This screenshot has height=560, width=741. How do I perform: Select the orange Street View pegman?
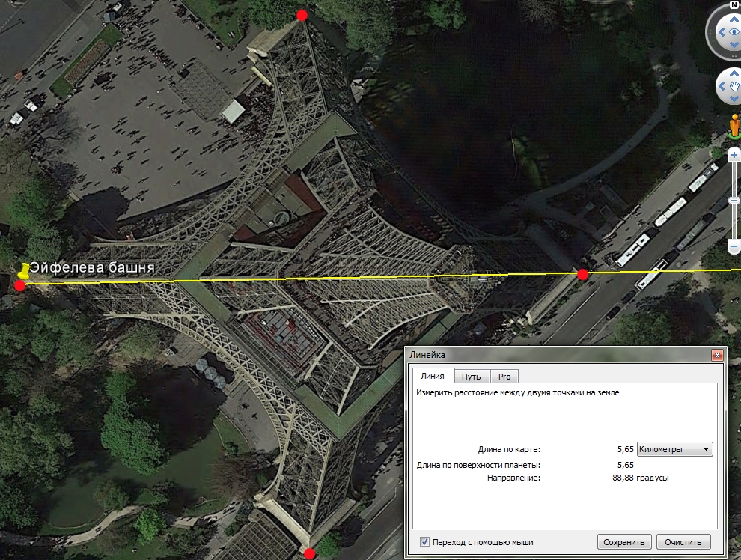pos(734,127)
